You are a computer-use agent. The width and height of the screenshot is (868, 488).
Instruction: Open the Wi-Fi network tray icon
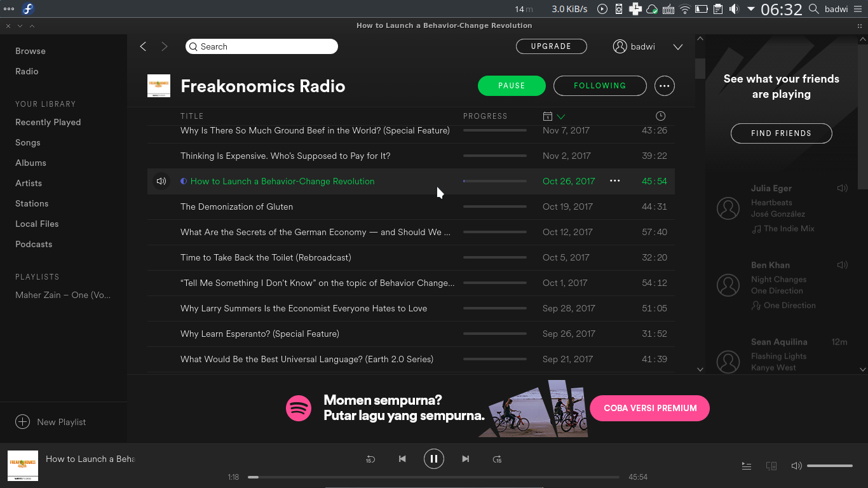point(685,9)
